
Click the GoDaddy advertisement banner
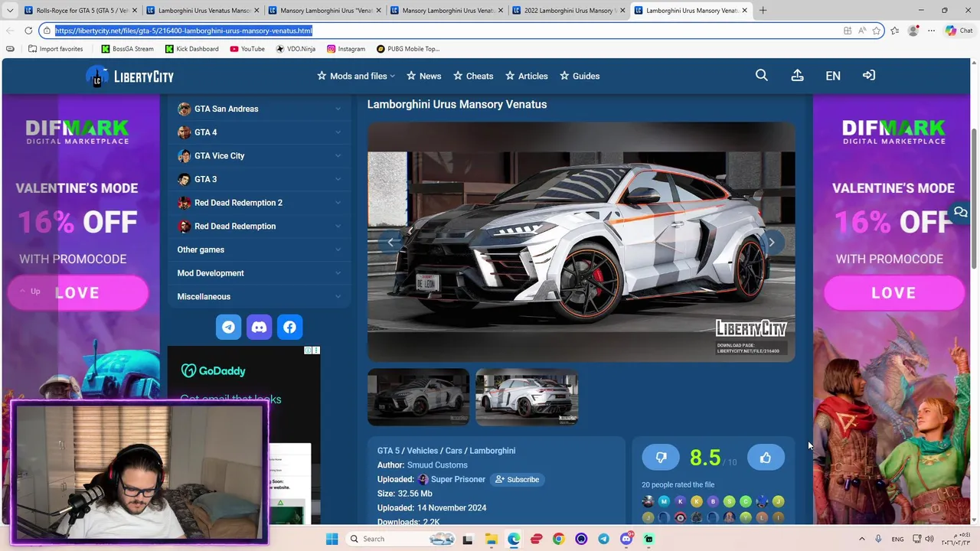pos(243,435)
